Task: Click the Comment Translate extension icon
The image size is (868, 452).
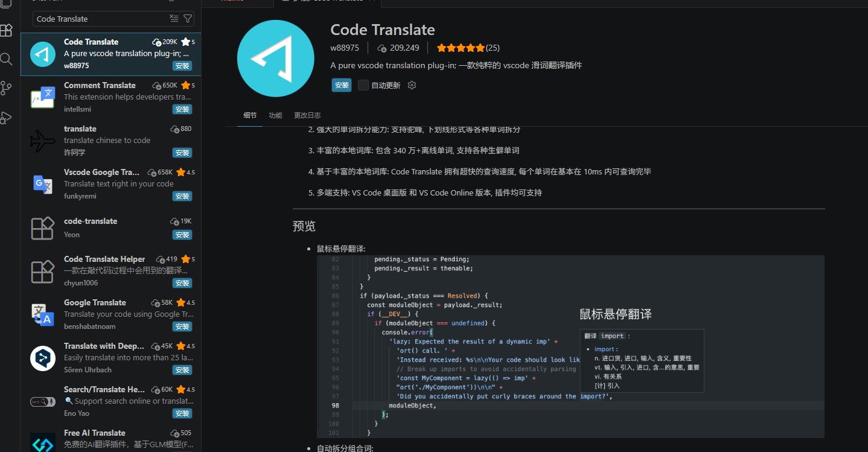Action: pos(43,97)
